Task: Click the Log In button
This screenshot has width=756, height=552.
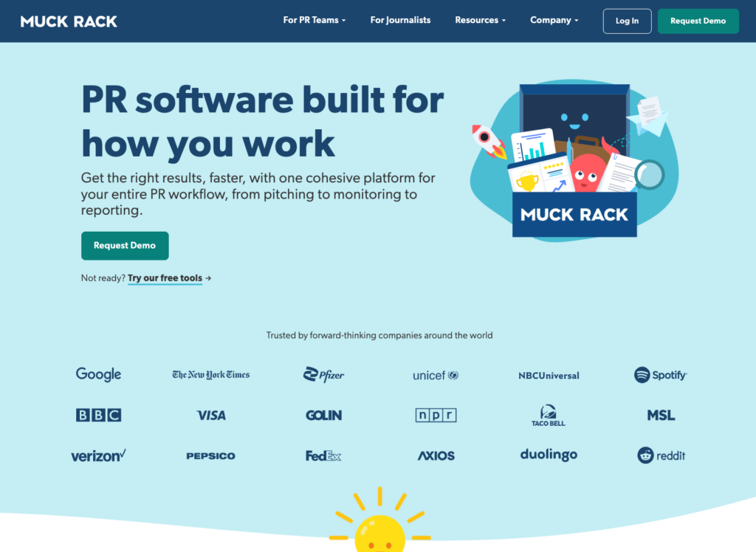Action: coord(627,21)
